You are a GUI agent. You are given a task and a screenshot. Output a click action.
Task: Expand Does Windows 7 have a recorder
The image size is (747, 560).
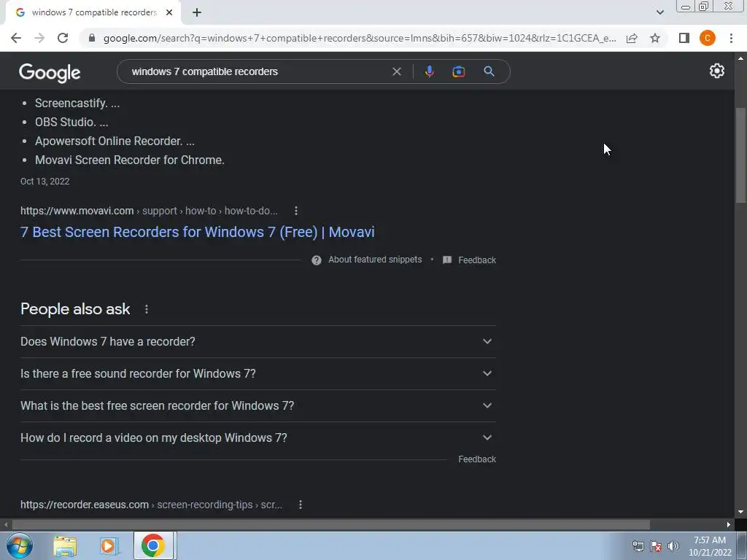(258, 341)
